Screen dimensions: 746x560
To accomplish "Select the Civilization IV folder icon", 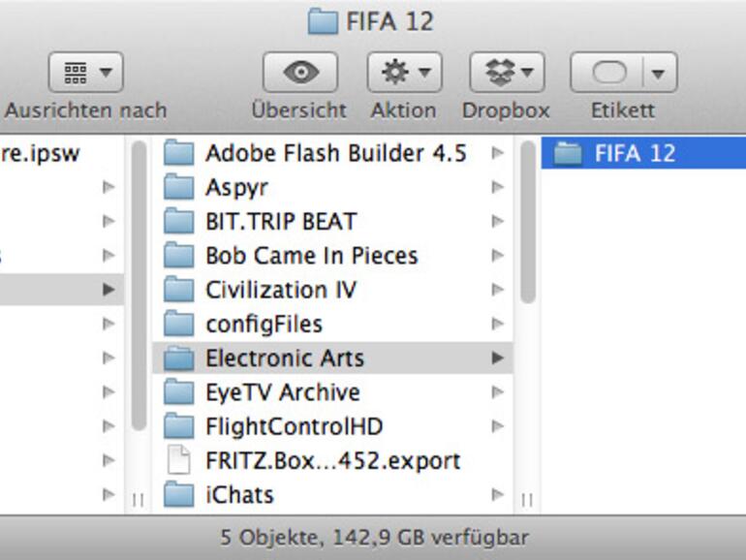I will (179, 290).
